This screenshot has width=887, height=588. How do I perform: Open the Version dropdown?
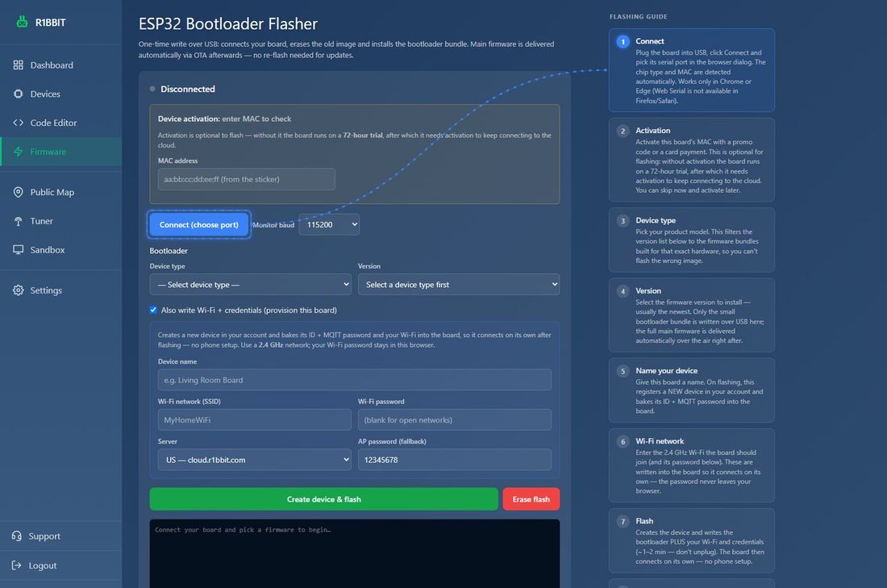459,285
